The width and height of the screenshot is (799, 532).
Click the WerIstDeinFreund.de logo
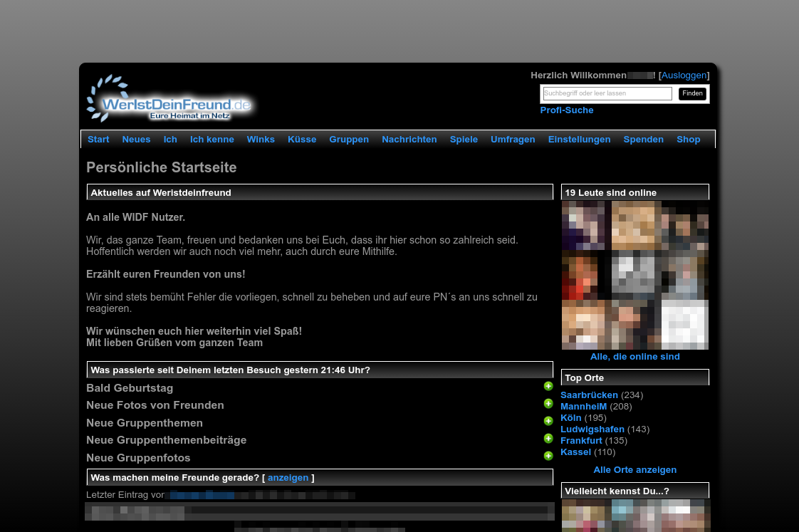tap(169, 100)
